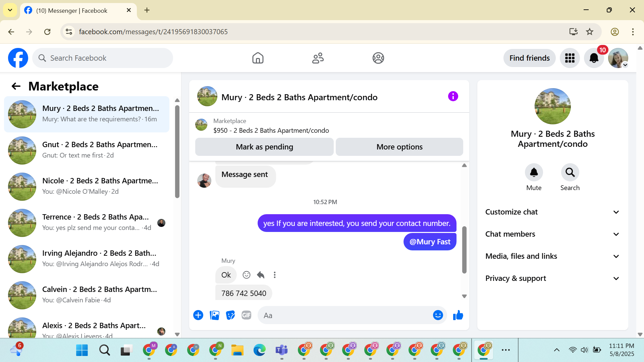Click More options button
The width and height of the screenshot is (644, 362).
pos(399,147)
